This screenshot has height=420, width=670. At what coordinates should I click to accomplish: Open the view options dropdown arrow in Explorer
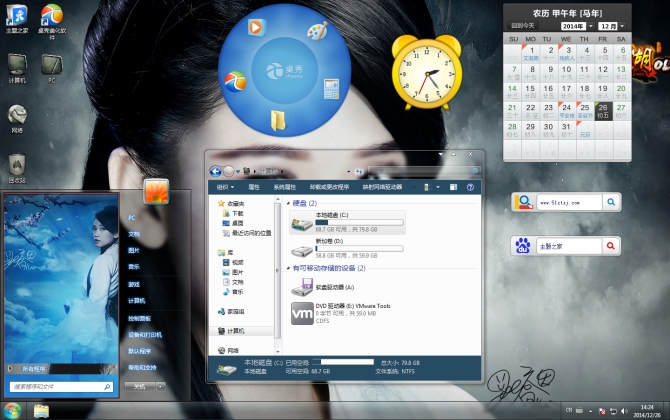[x=438, y=187]
